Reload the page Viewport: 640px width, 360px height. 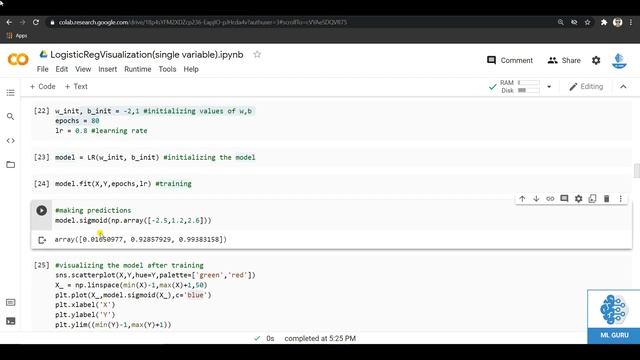36,22
